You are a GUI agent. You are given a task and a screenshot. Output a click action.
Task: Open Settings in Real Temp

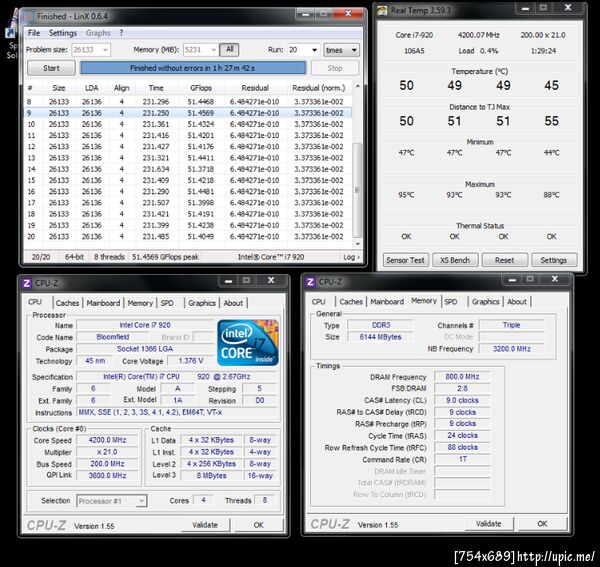tap(554, 260)
